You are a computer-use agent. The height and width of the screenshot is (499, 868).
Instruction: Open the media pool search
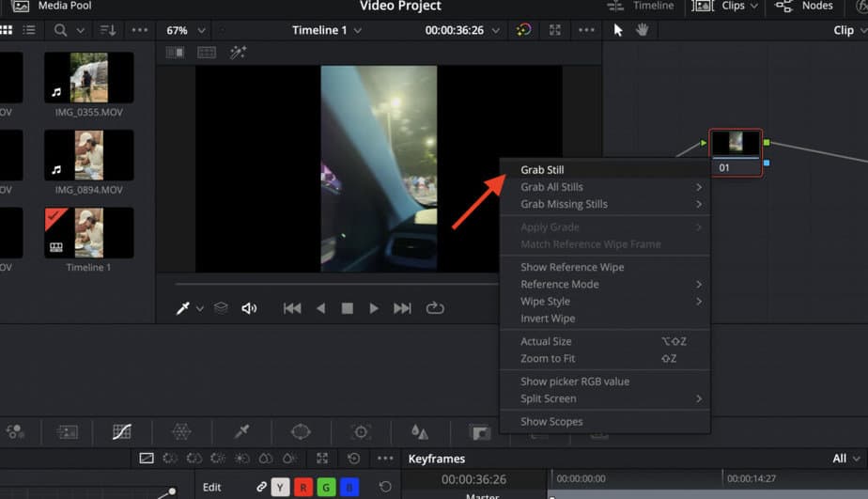60,30
